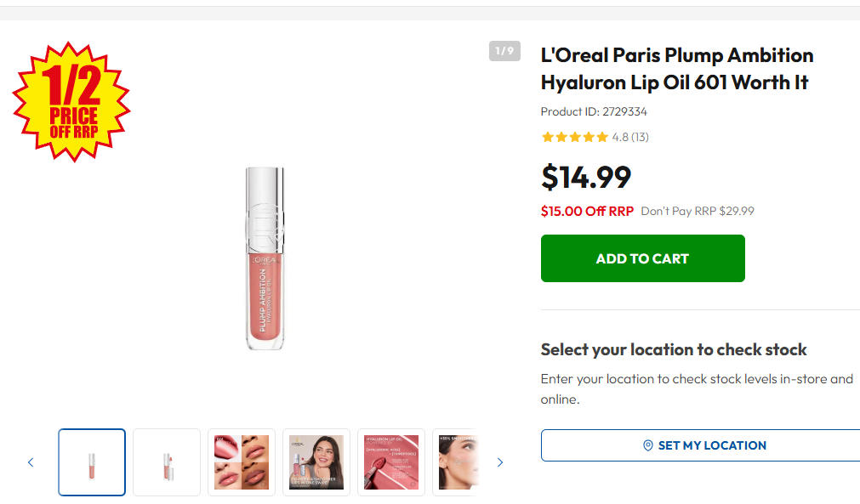Click the 1/2 Price Off RRP badge

coord(71,102)
